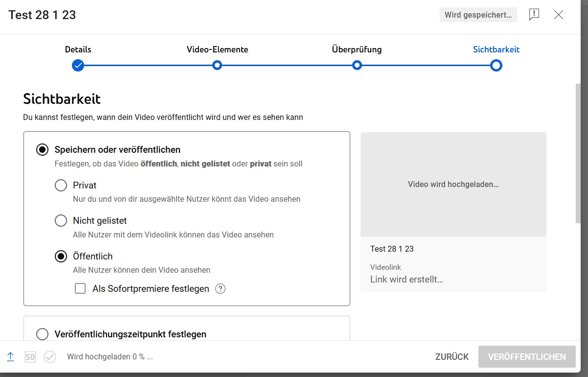Click the video preview thumbnail placeholder
This screenshot has width=588, height=377.
(x=453, y=185)
